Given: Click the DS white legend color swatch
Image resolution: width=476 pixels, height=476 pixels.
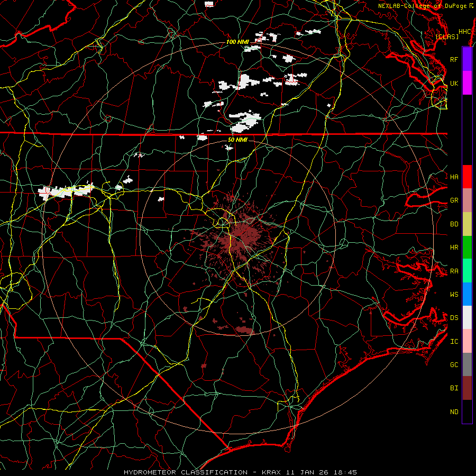Looking at the screenshot, I should tap(467, 317).
